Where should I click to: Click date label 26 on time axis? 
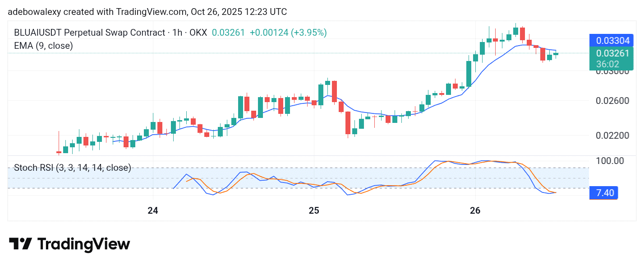pyautogui.click(x=475, y=211)
